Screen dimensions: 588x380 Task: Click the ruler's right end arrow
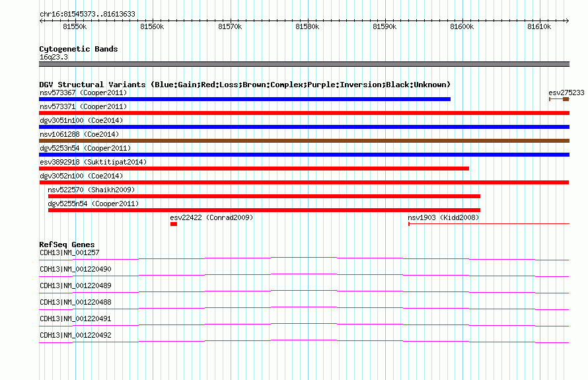[x=568, y=20]
